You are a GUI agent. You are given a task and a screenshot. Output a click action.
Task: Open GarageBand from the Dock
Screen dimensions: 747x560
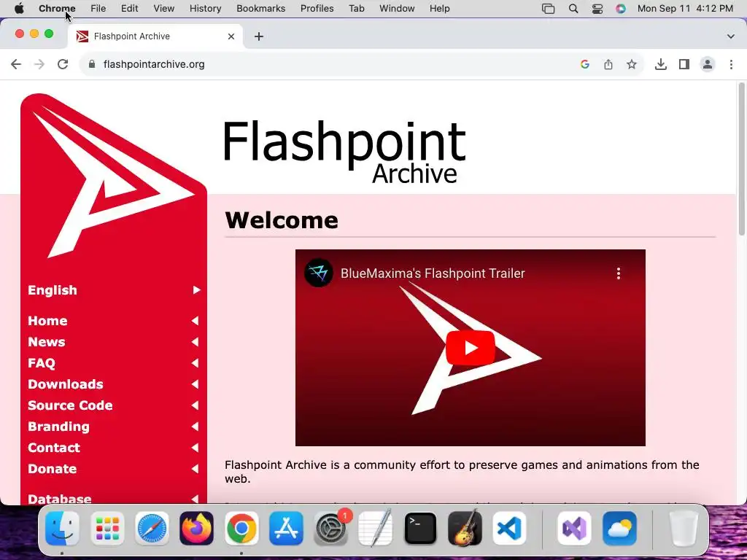[x=465, y=528]
